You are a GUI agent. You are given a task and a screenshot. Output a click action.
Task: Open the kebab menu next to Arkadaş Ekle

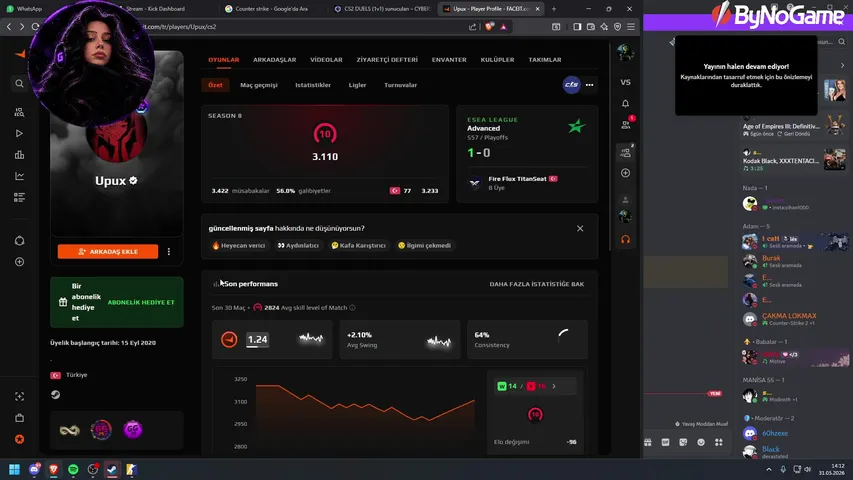click(x=169, y=251)
